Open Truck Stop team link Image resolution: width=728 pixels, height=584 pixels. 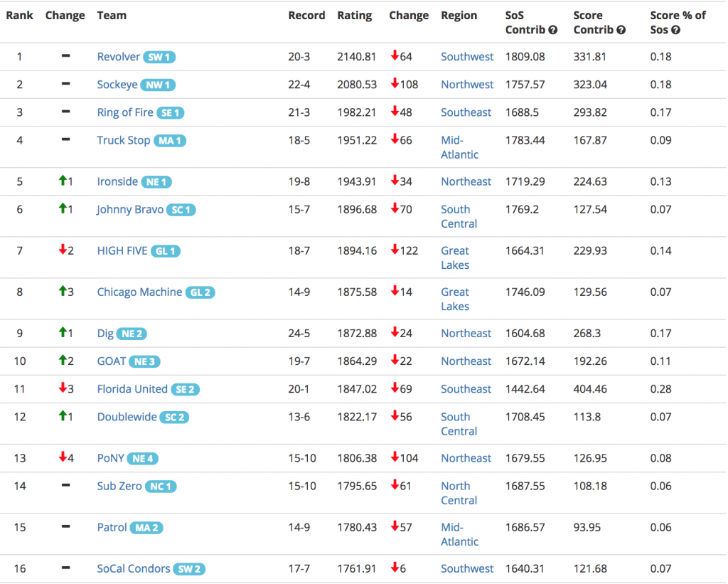coord(123,140)
